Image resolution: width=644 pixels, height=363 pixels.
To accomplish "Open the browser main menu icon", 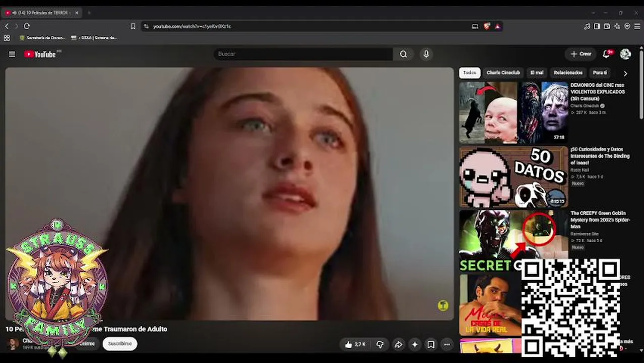I will click(x=637, y=26).
